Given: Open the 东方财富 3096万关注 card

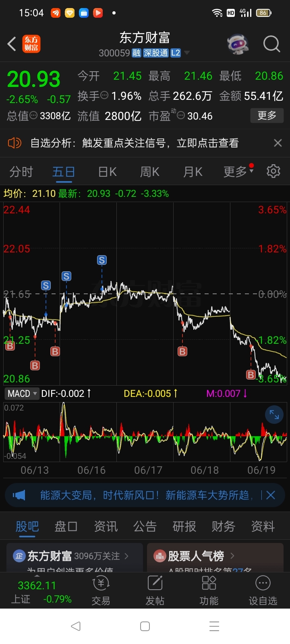Looking at the screenshot, I should (x=75, y=557).
